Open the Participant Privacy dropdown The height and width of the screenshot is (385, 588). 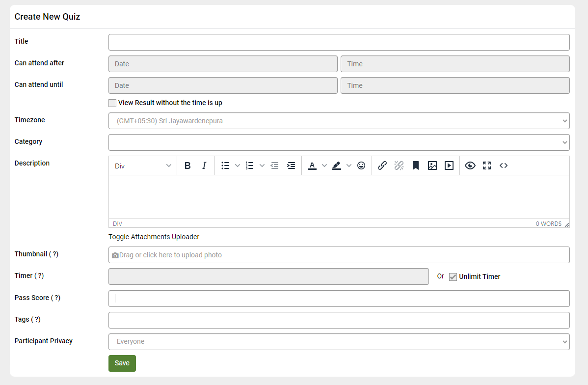point(339,342)
